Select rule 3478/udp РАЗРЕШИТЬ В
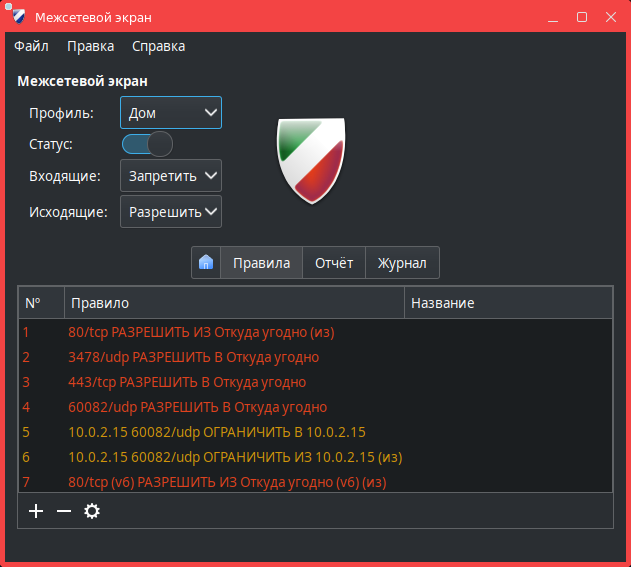This screenshot has width=631, height=567. click(x=193, y=357)
